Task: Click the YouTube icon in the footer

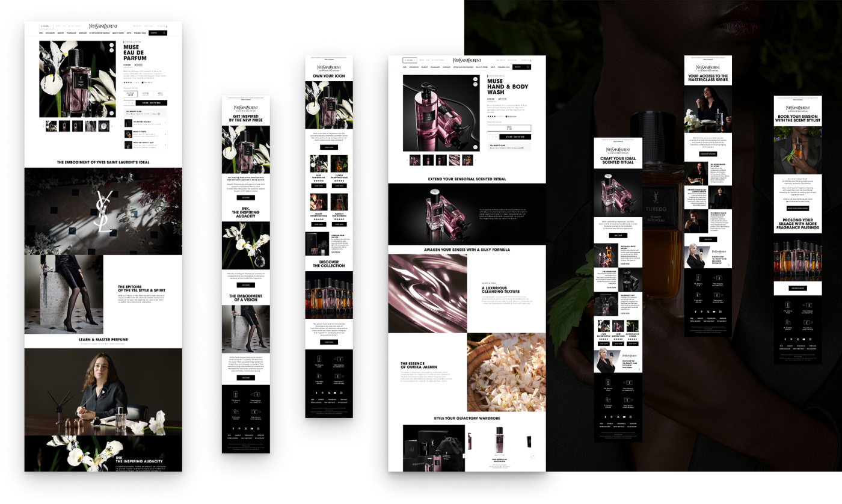Action: click(x=252, y=429)
